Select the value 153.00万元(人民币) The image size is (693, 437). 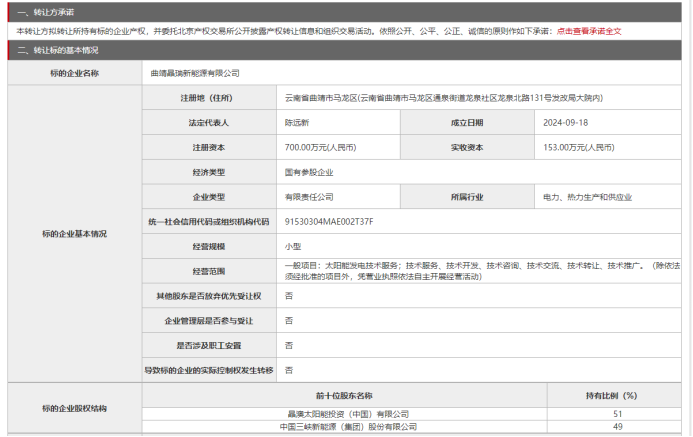click(579, 148)
